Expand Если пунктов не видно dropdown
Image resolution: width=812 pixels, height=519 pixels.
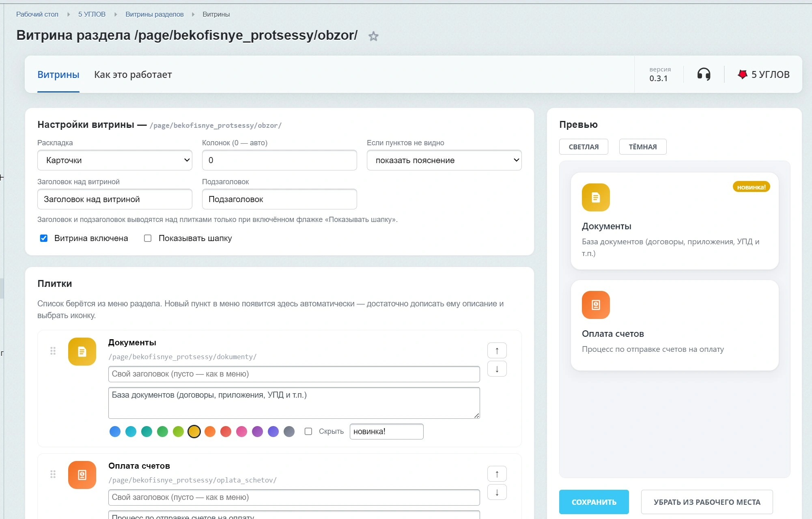click(x=444, y=160)
